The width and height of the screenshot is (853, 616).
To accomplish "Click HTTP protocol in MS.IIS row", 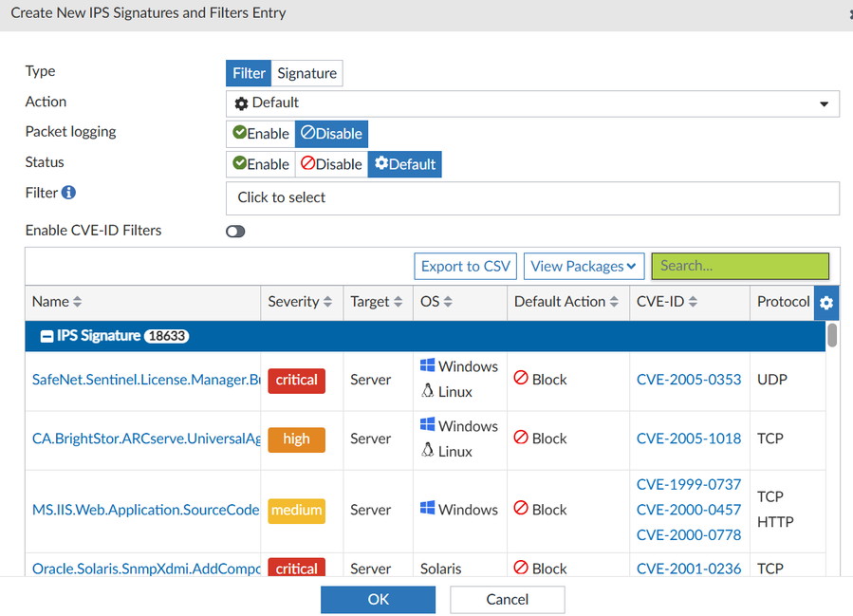I will coord(775,522).
